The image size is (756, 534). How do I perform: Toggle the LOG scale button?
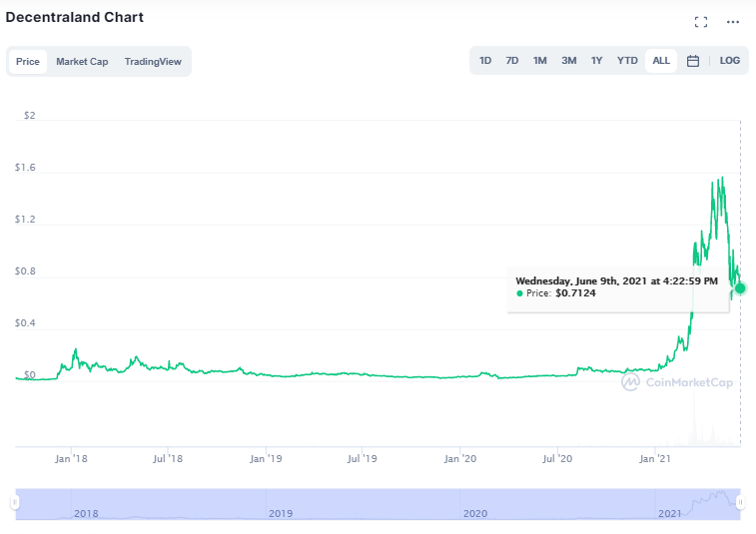(729, 61)
